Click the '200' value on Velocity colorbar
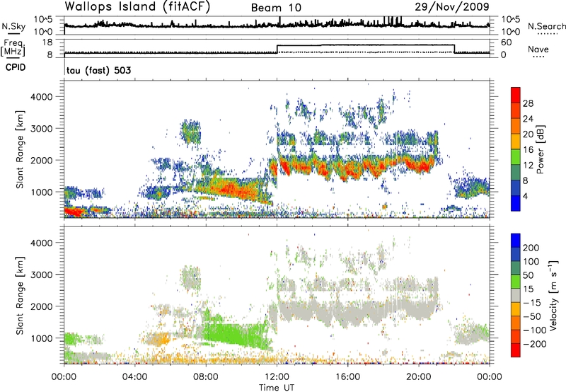This screenshot has height=392, width=566. (531, 248)
